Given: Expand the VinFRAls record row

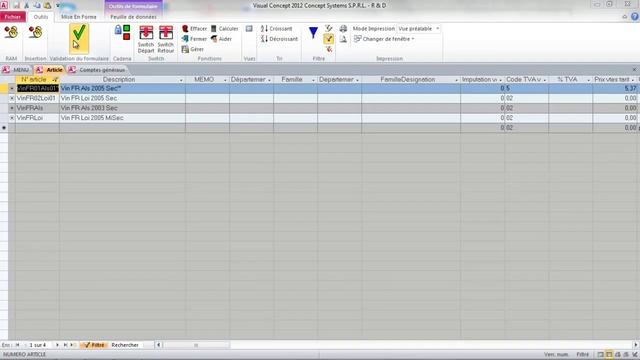Looking at the screenshot, I should tap(12, 108).
